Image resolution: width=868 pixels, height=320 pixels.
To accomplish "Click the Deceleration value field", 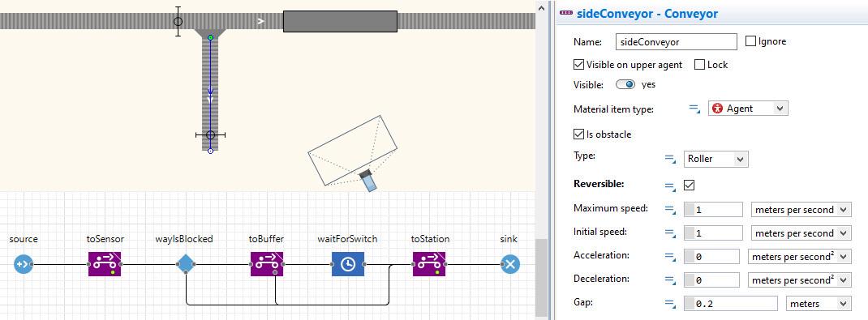I will coord(712,280).
